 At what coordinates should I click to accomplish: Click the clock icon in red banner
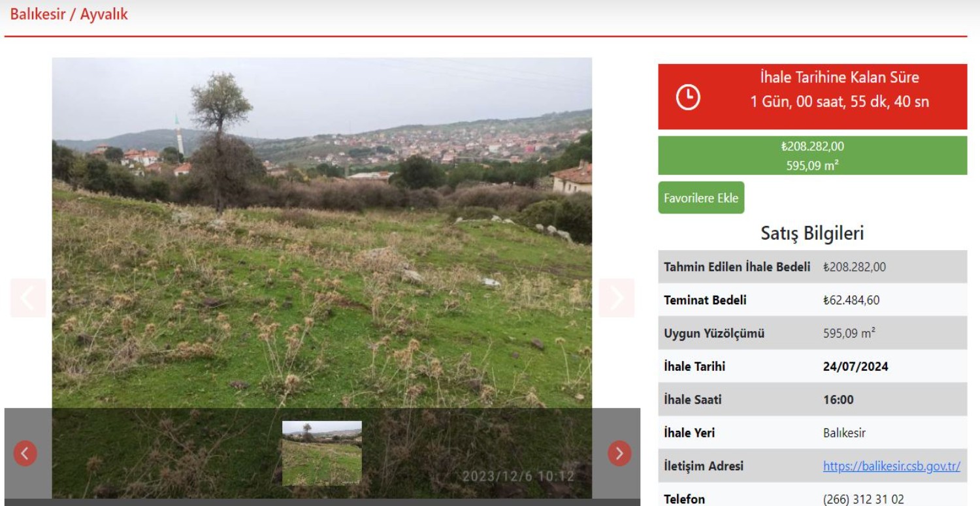click(x=687, y=97)
